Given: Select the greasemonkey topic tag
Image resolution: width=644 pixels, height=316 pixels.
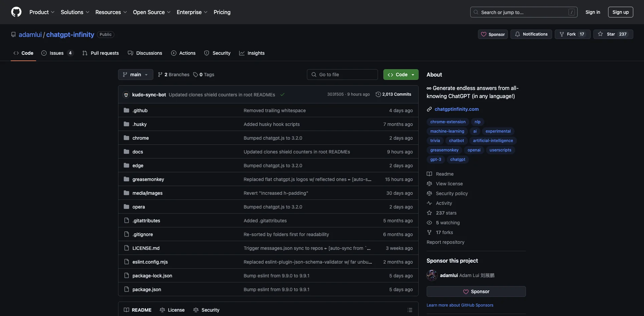Looking at the screenshot, I should tap(444, 150).
